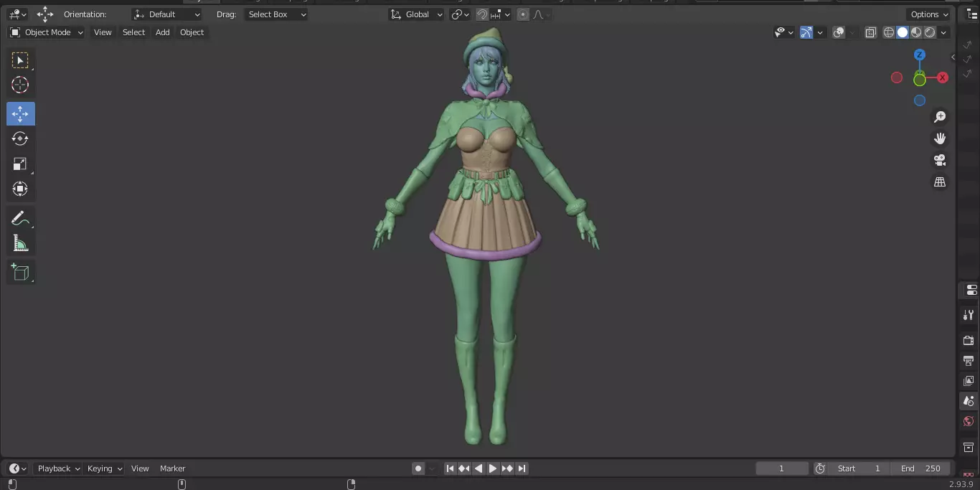Screen dimensions: 980x490
Task: Expand the gizmo options dropdown arrow
Action: pos(820,32)
